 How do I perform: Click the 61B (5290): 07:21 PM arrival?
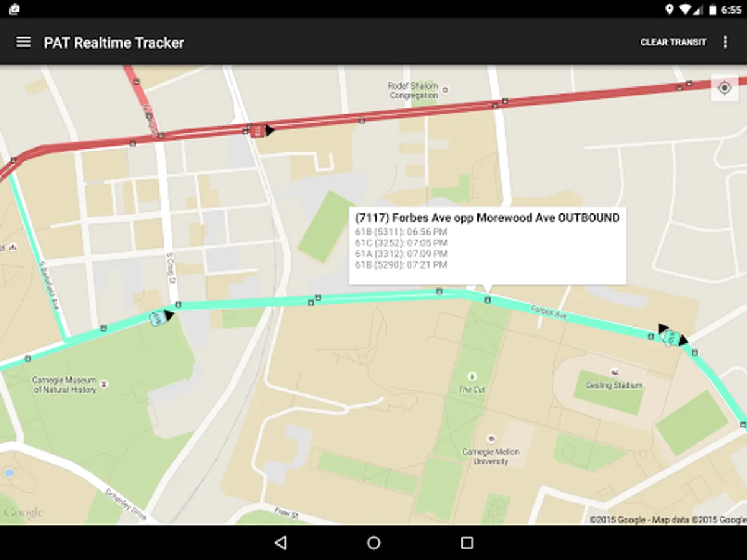point(401,265)
